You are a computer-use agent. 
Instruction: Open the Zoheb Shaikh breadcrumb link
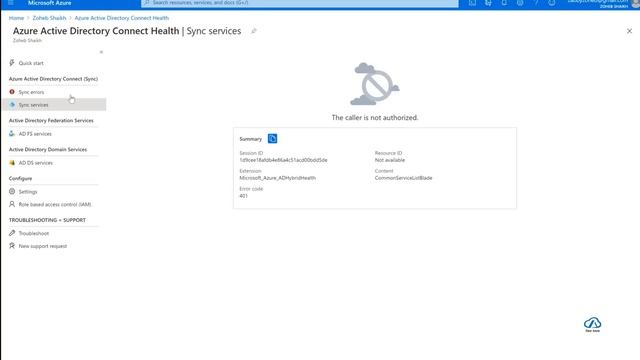(49, 18)
